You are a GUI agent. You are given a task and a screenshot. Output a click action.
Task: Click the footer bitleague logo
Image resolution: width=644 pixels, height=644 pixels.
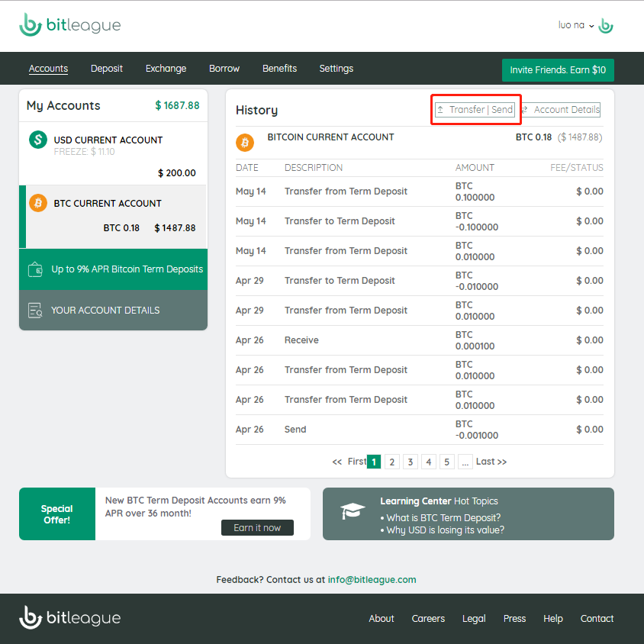70,618
